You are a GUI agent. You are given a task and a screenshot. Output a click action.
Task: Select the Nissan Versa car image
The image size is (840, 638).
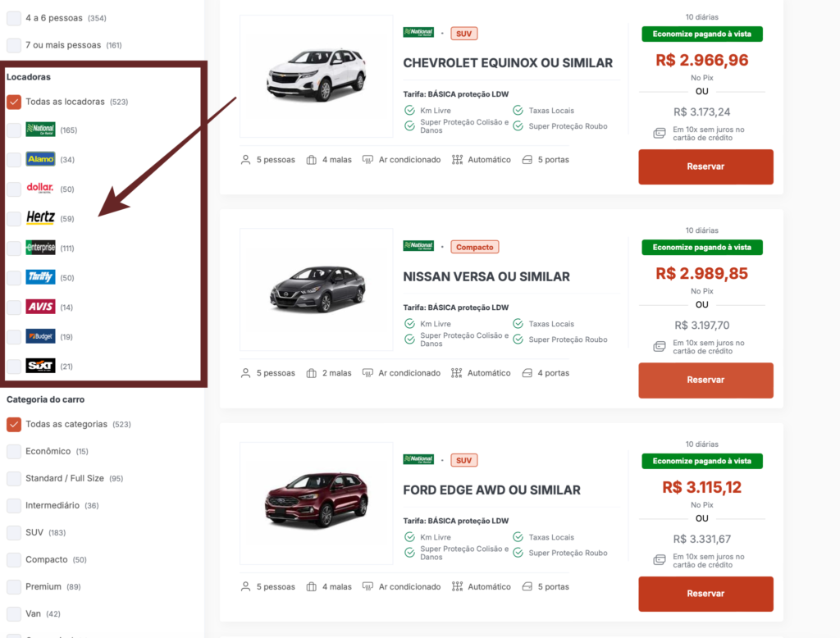(x=316, y=289)
